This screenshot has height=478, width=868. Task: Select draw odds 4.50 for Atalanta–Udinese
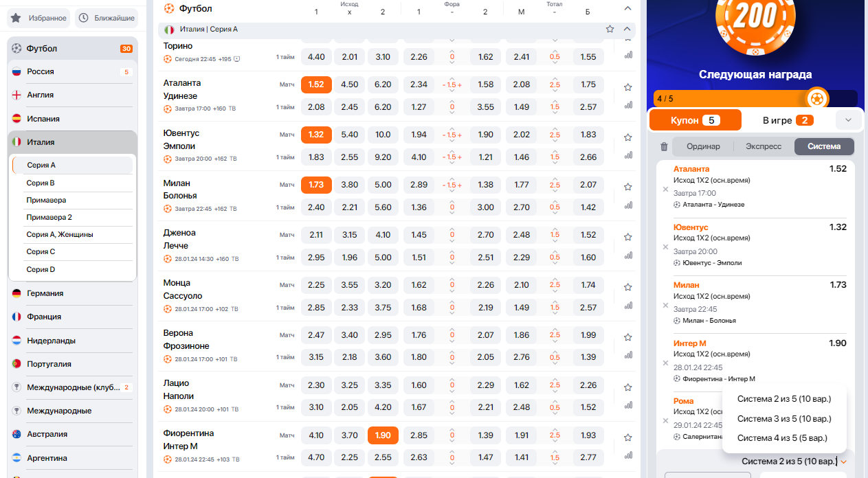350,84
